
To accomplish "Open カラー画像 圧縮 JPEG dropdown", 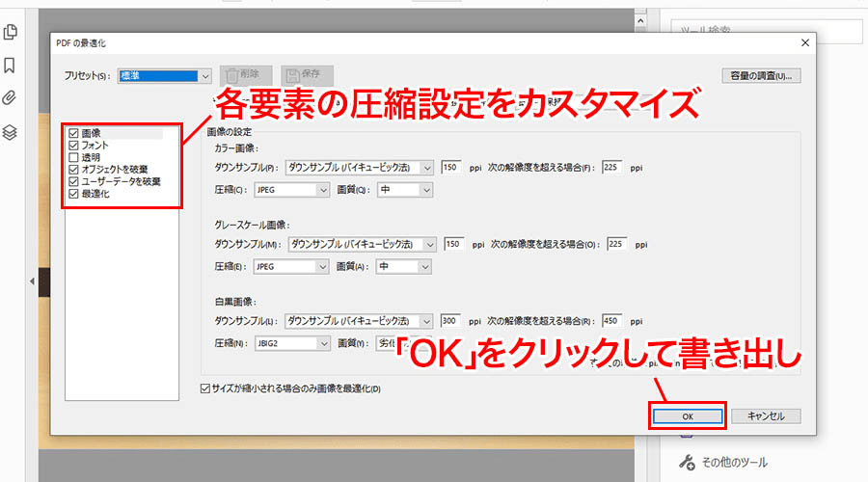I will click(x=292, y=190).
